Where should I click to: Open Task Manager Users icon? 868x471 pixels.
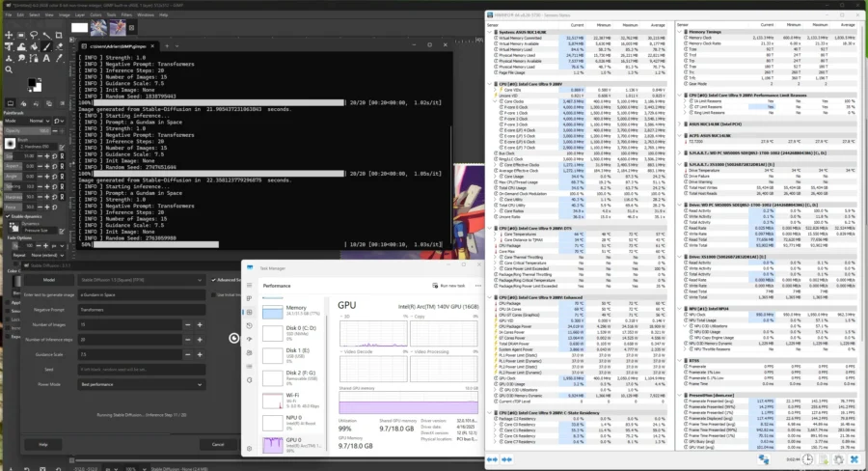tap(249, 352)
